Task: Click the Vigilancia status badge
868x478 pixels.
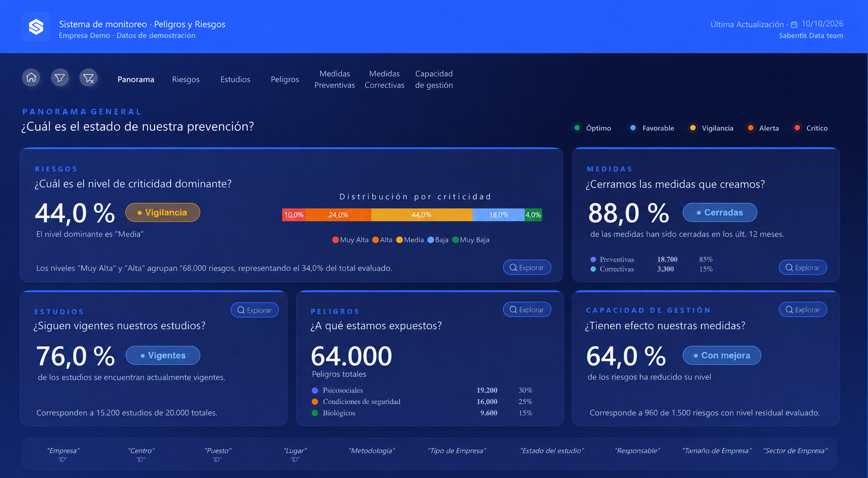Action: [162, 213]
